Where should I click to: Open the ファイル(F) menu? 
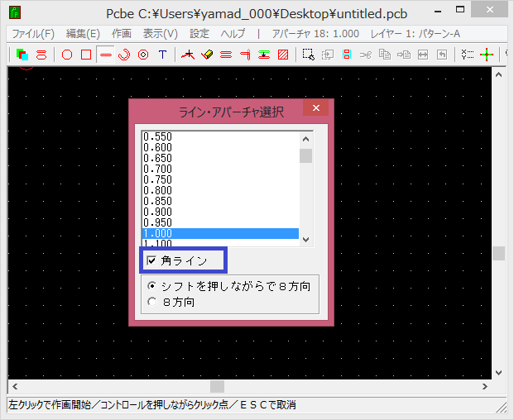[x=33, y=34]
